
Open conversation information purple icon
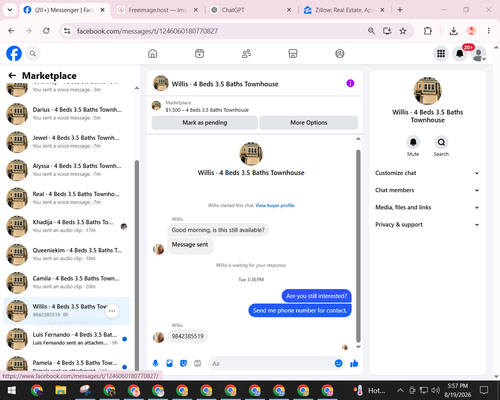pyautogui.click(x=350, y=83)
